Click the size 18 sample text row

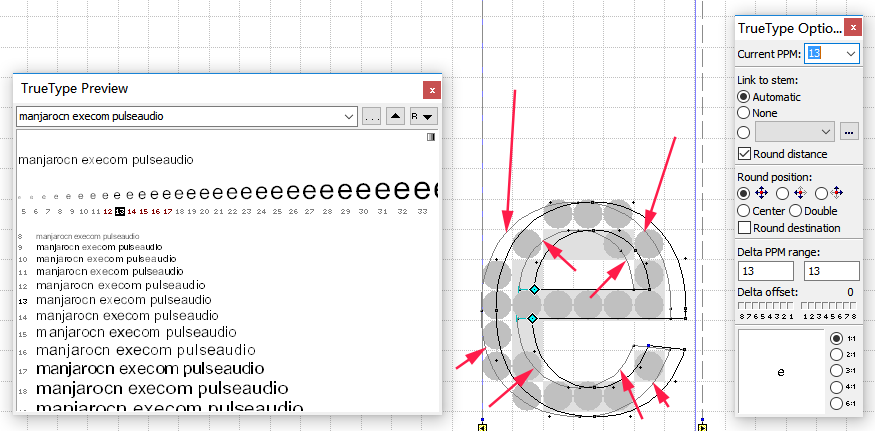pyautogui.click(x=162, y=389)
